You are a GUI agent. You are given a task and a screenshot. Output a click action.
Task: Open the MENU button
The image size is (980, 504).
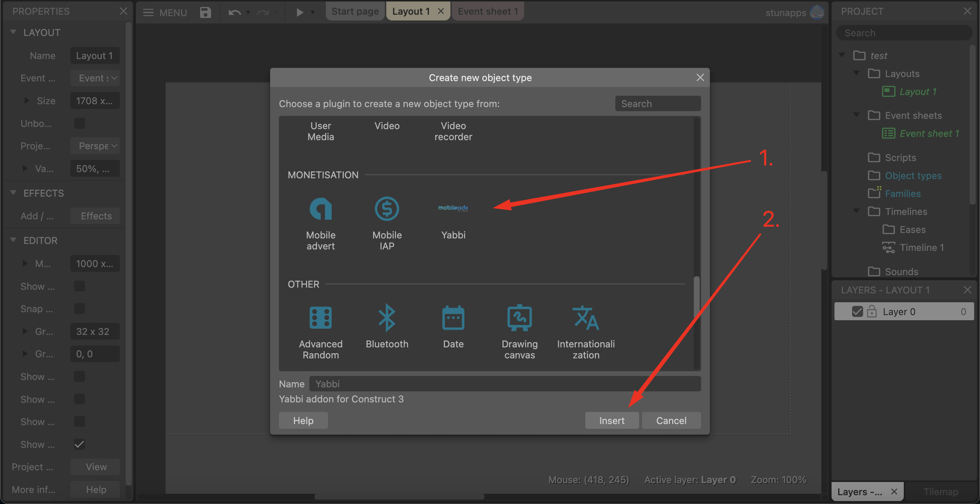click(165, 12)
